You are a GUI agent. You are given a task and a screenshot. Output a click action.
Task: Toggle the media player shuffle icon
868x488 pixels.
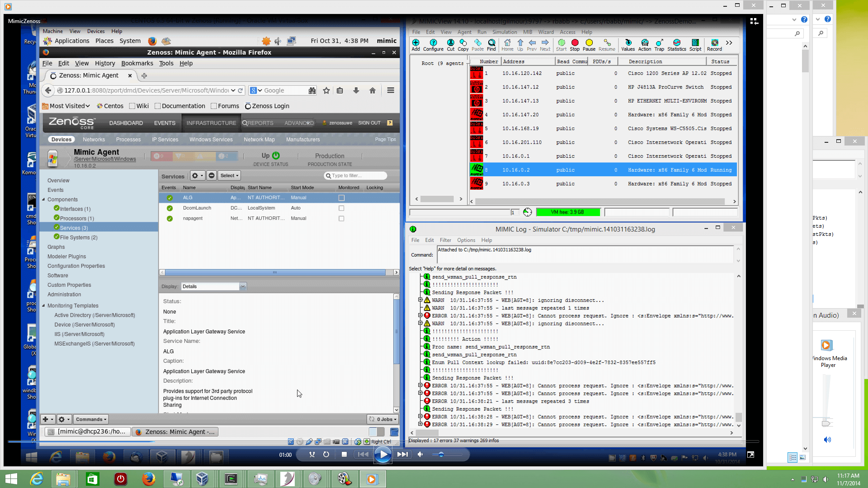tap(312, 455)
